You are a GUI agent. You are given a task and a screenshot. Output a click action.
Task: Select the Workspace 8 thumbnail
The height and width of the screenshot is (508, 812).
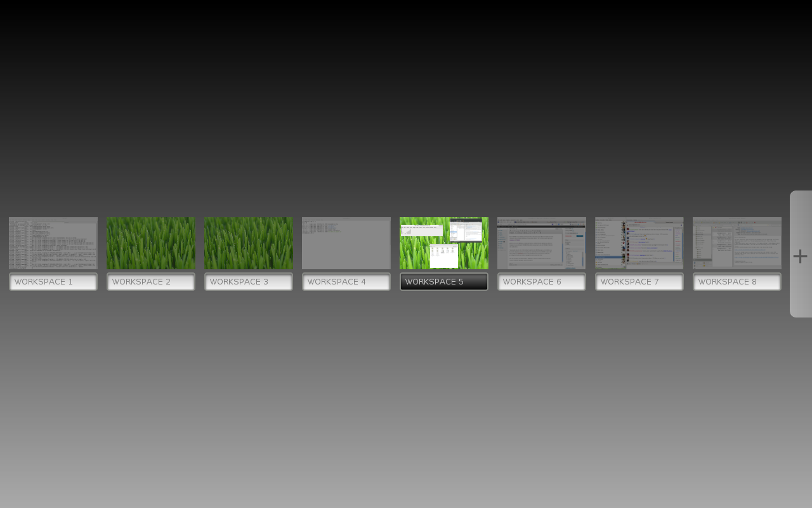coord(737,243)
